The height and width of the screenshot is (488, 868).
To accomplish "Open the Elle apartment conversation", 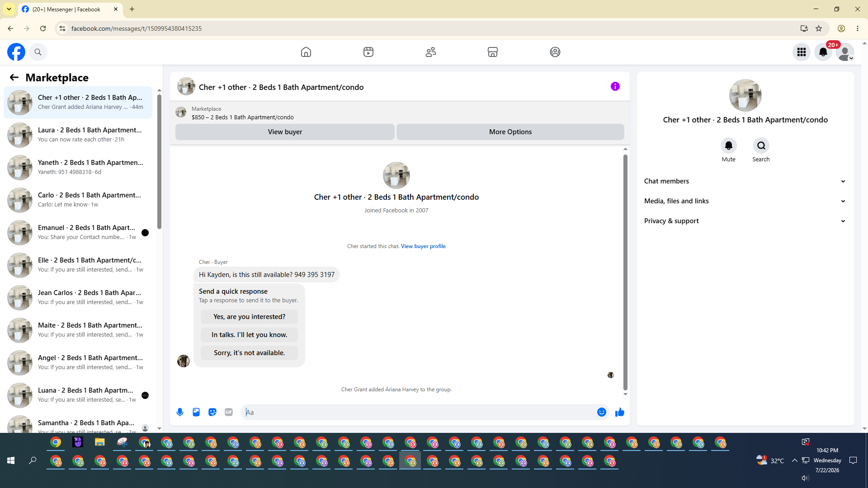I will [x=78, y=265].
